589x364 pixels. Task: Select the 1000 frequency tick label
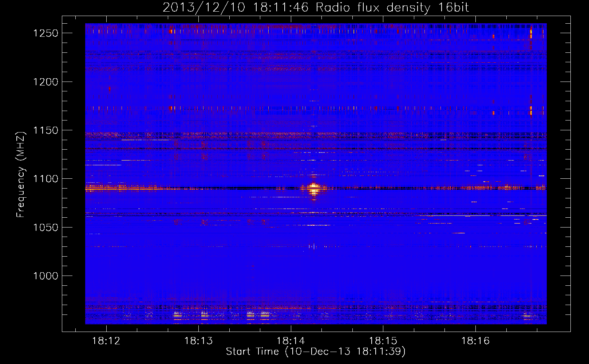pyautogui.click(x=46, y=276)
